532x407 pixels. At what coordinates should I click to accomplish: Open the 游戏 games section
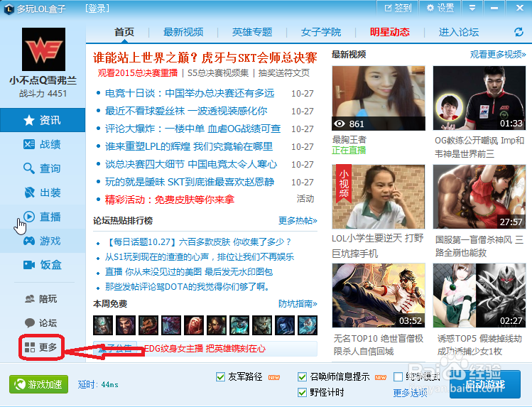click(43, 241)
